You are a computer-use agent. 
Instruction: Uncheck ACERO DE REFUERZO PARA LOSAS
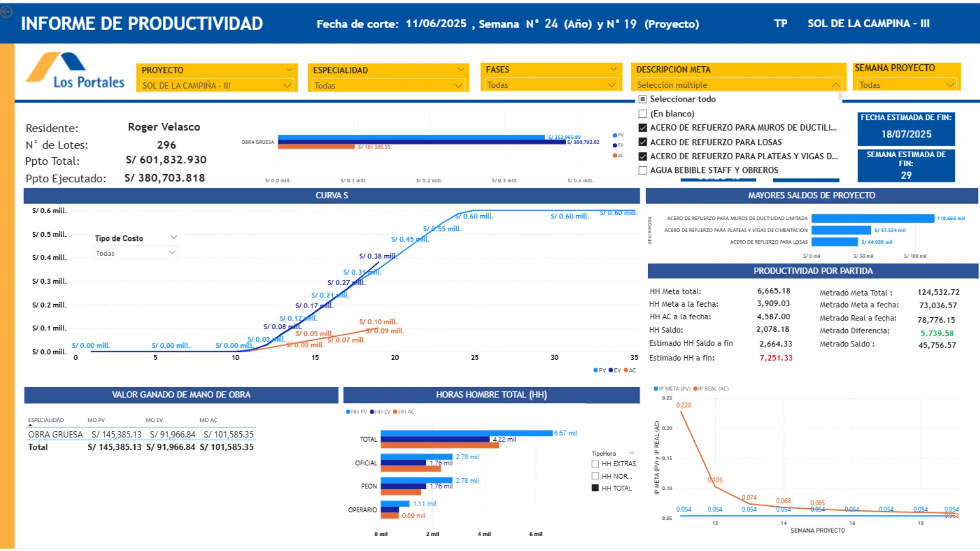643,142
